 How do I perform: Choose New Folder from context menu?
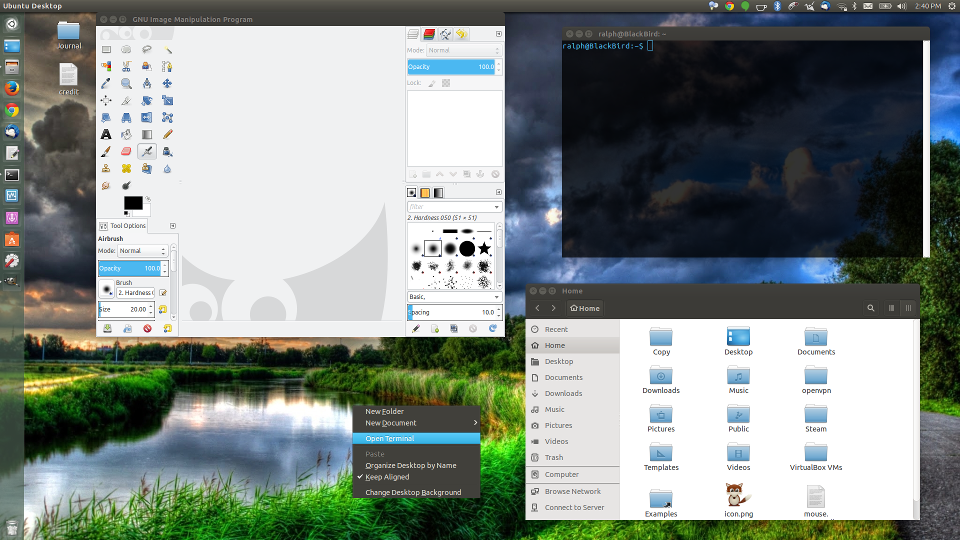coord(384,411)
